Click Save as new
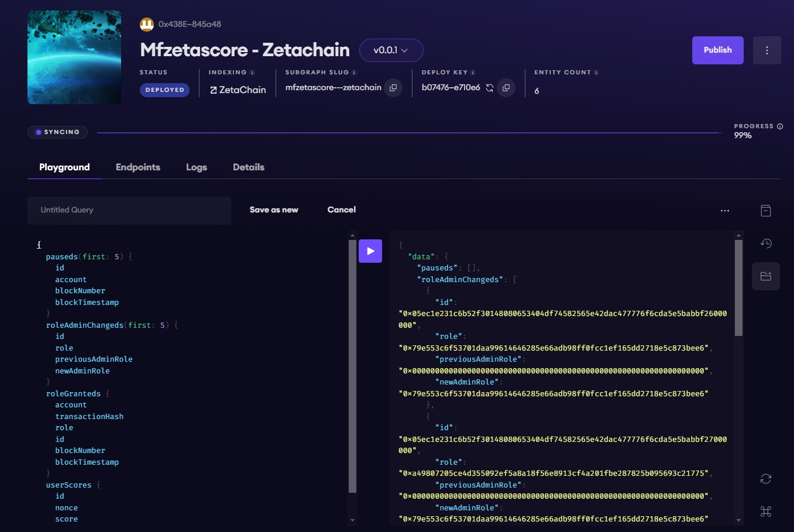Screen dimensions: 794x532 tap(274, 210)
